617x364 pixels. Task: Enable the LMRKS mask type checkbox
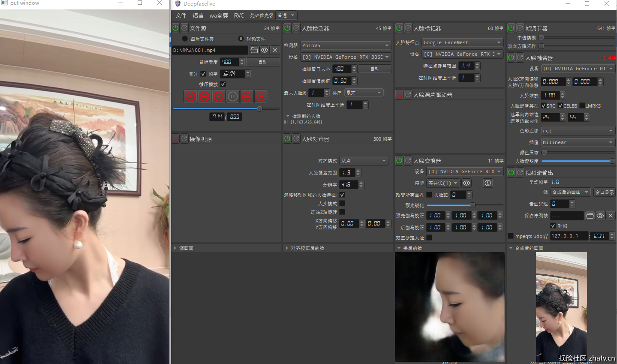click(x=582, y=105)
